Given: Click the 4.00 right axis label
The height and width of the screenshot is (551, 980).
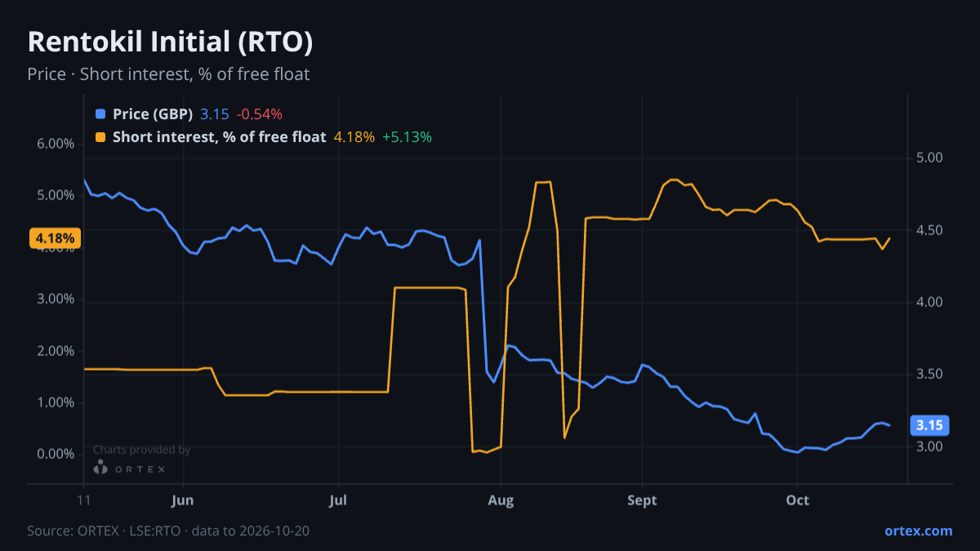Looking at the screenshot, I should click(x=930, y=302).
